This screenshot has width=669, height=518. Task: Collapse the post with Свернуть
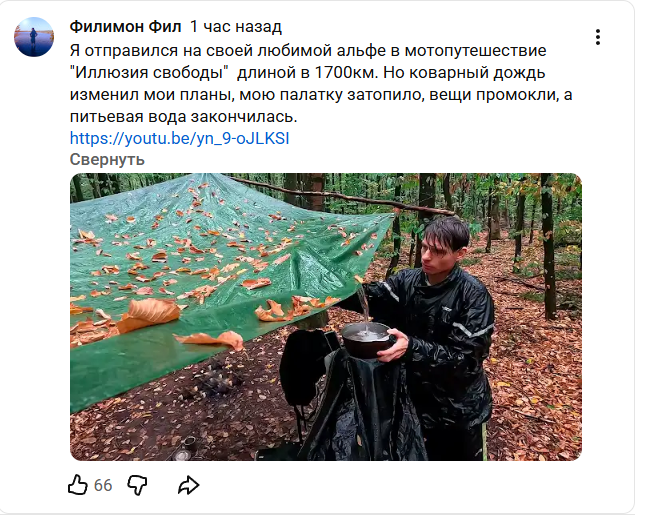coord(107,160)
